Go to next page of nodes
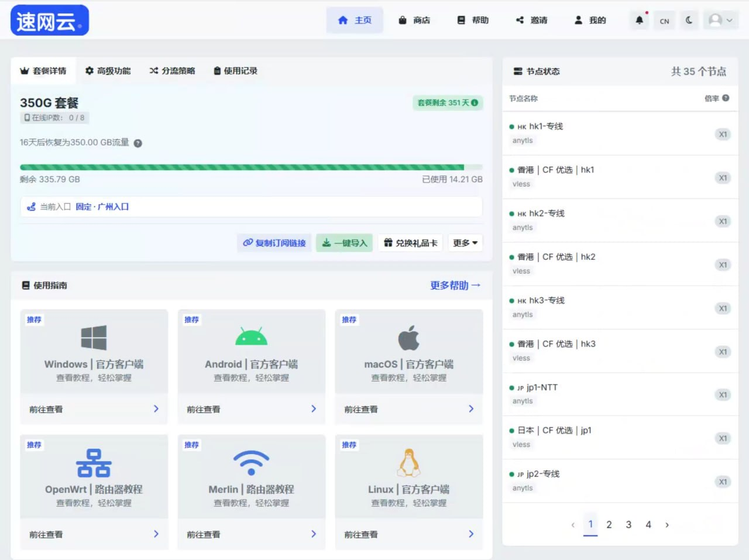 tap(667, 525)
